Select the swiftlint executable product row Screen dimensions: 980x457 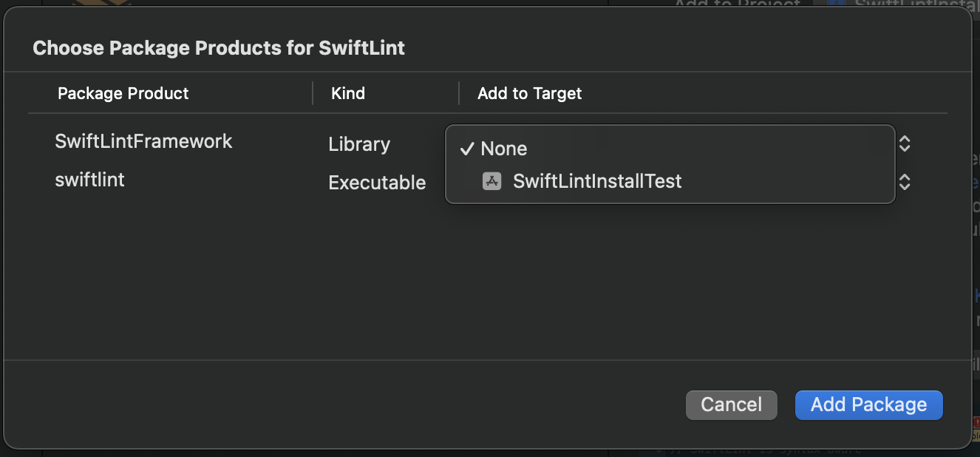click(x=89, y=180)
